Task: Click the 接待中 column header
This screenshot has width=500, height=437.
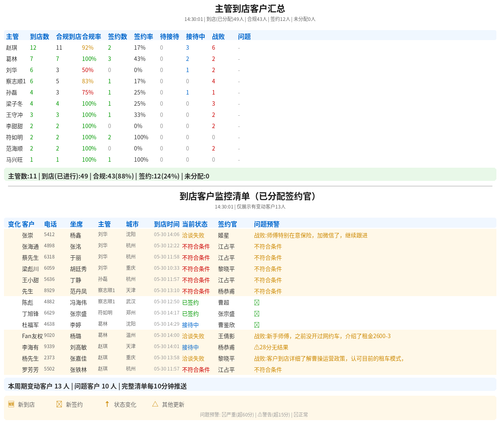Action: point(195,37)
